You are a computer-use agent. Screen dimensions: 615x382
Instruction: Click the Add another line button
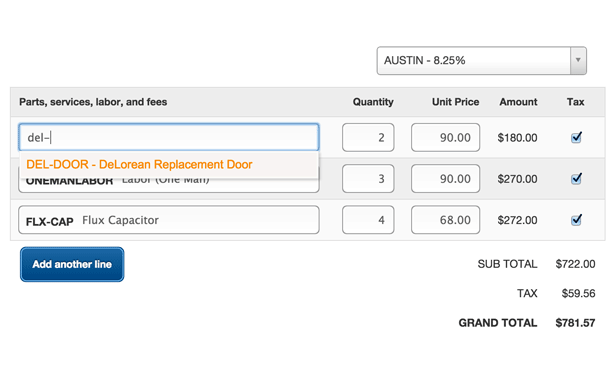click(x=72, y=264)
